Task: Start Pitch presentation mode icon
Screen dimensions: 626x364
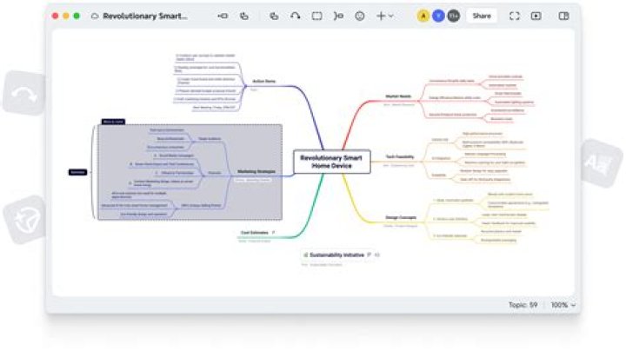Action: (x=536, y=16)
